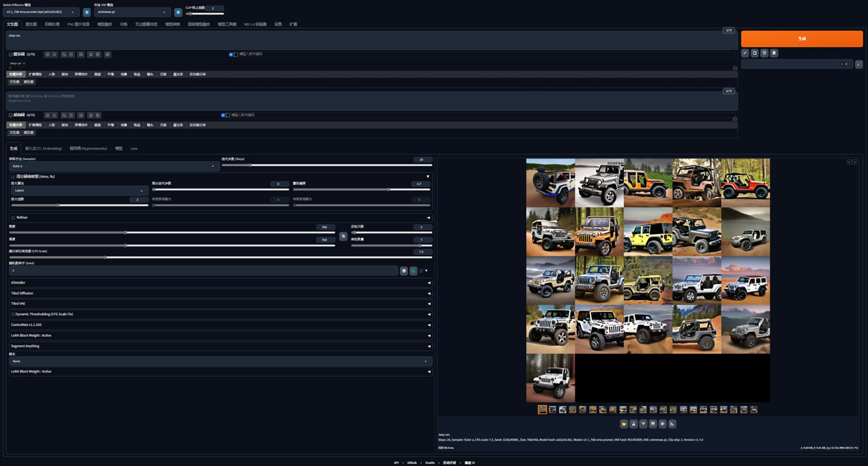Swap width and height with the arrows button
This screenshot has height=466, width=868.
(343, 236)
